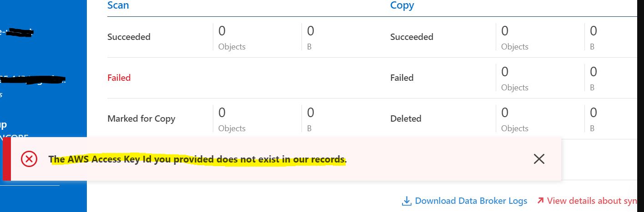Dismiss the AWS Access Key error banner
The height and width of the screenshot is (212, 644).
tap(539, 159)
